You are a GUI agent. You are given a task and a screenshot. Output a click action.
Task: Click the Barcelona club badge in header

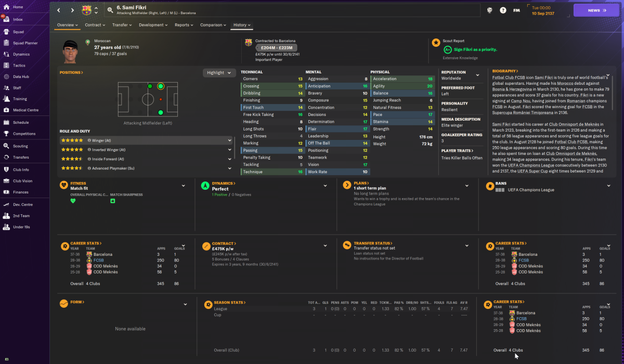point(86,10)
